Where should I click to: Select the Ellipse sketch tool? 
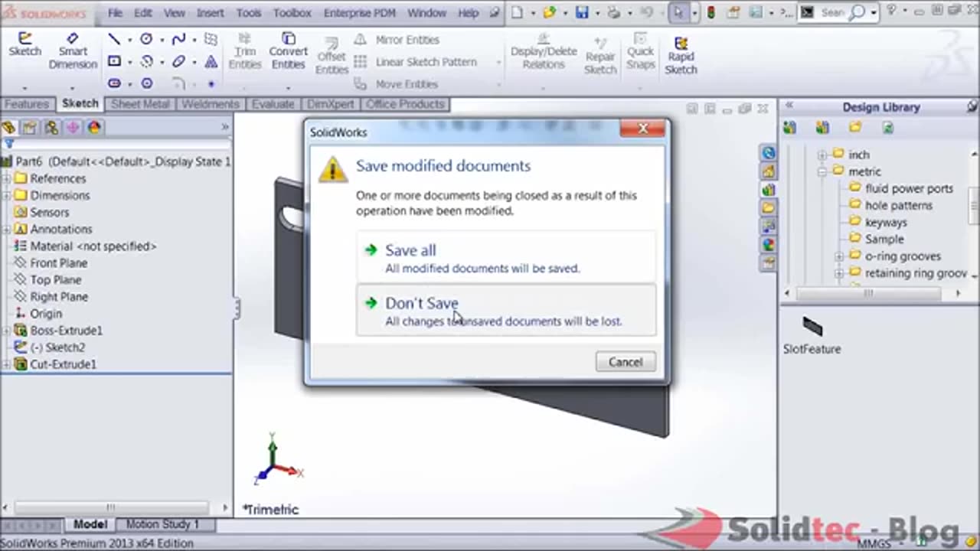tap(178, 61)
